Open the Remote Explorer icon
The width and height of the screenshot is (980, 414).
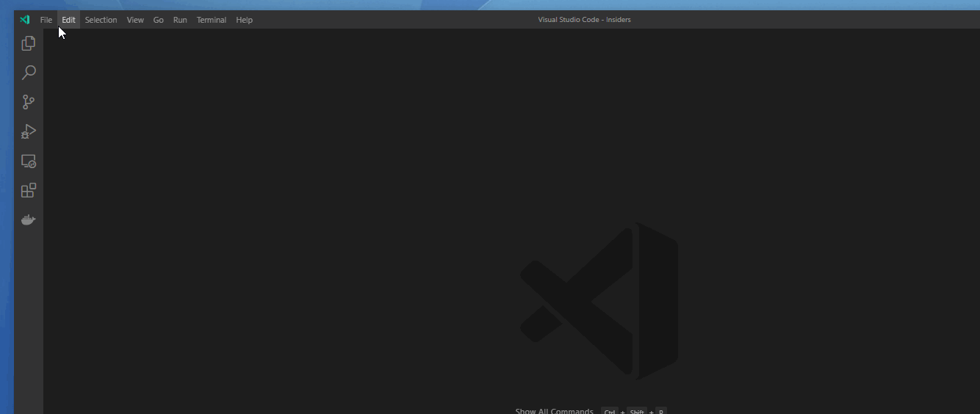29,161
